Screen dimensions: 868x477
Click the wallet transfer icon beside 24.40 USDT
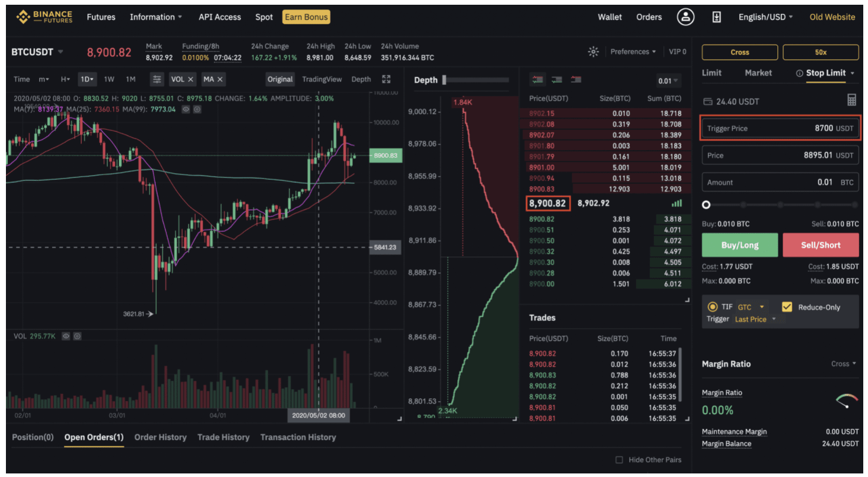click(x=707, y=101)
